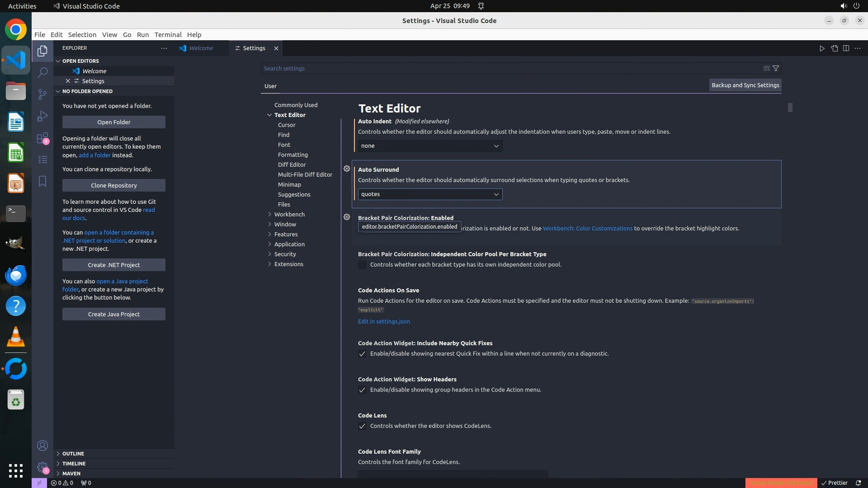The width and height of the screenshot is (868, 488).
Task: Open the Run and Debug view
Action: [x=42, y=116]
